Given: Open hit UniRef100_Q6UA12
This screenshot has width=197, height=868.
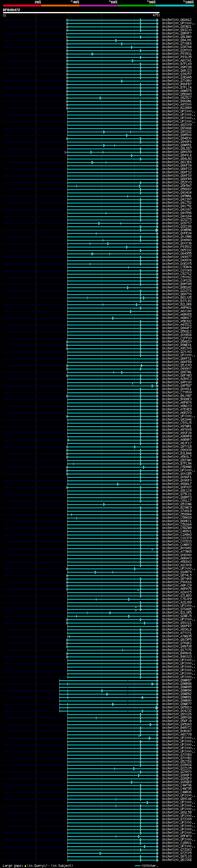Looking at the screenshot, I should click(x=177, y=20).
